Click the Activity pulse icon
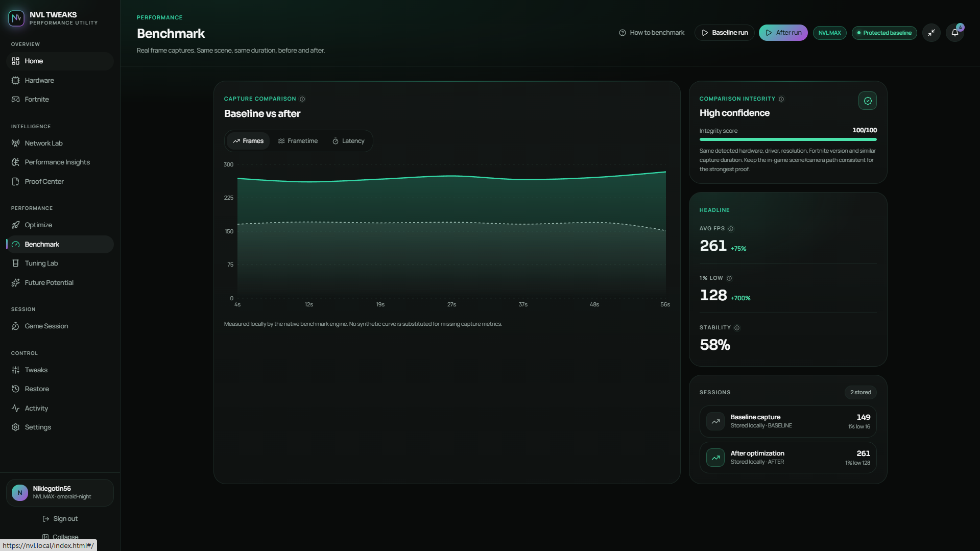The width and height of the screenshot is (980, 551). click(x=16, y=409)
